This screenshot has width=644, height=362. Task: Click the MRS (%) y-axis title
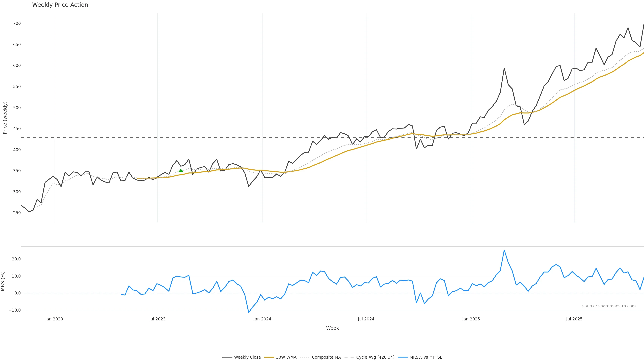(x=3, y=281)
